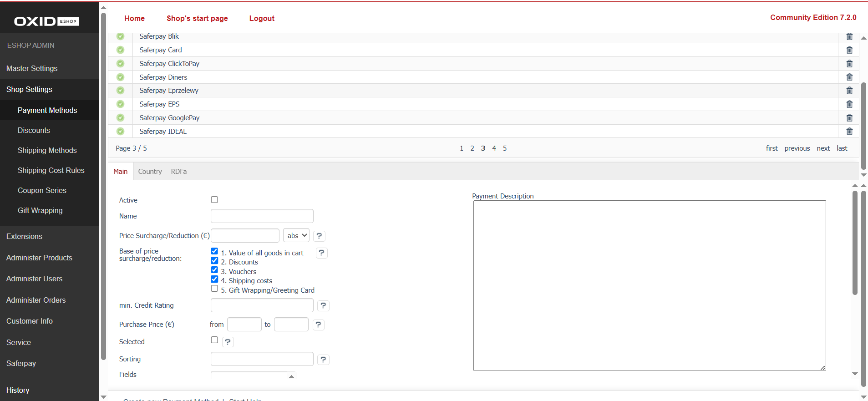Open Discounts in sidebar
The image size is (868, 401).
(x=34, y=130)
